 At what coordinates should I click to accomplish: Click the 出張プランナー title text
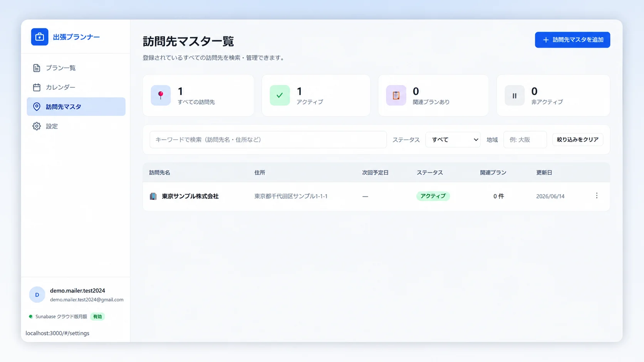[x=76, y=37]
